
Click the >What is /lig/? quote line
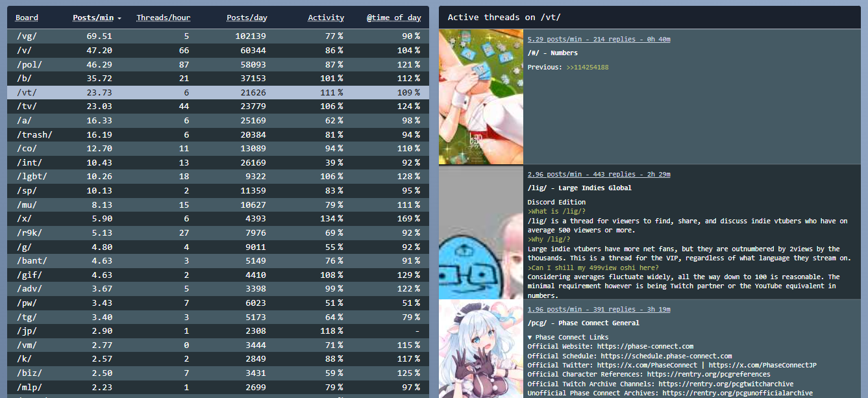pyautogui.click(x=556, y=211)
